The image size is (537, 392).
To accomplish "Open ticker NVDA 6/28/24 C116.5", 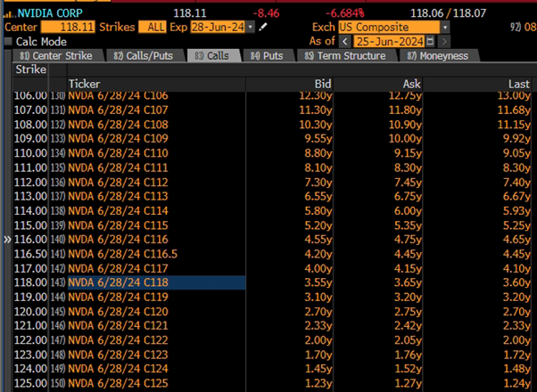I will [122, 254].
